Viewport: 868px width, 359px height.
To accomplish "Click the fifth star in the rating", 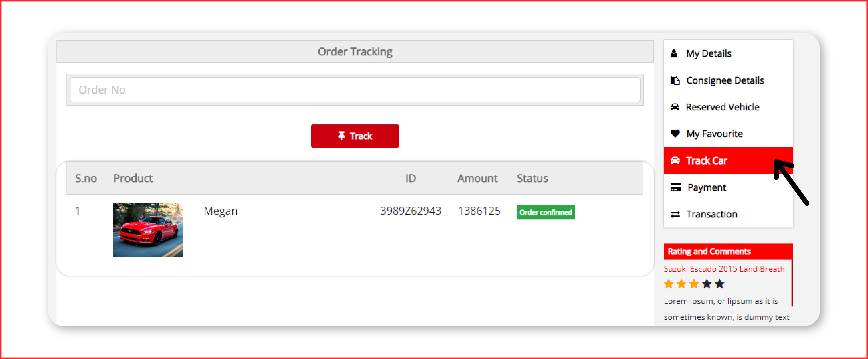I will point(719,284).
